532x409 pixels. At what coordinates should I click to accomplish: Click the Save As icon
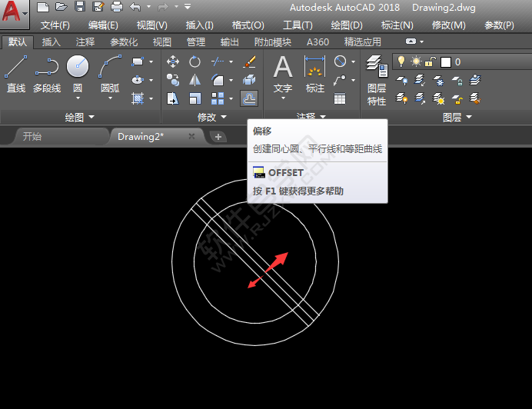(98, 7)
